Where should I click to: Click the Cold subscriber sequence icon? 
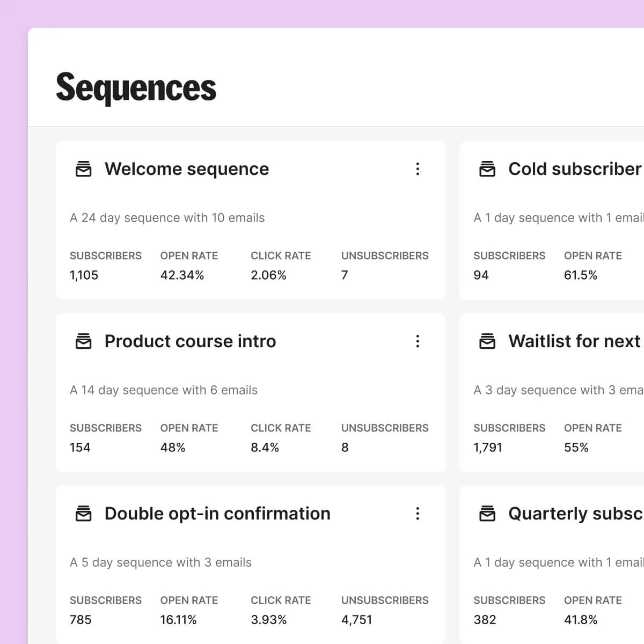[x=487, y=169]
